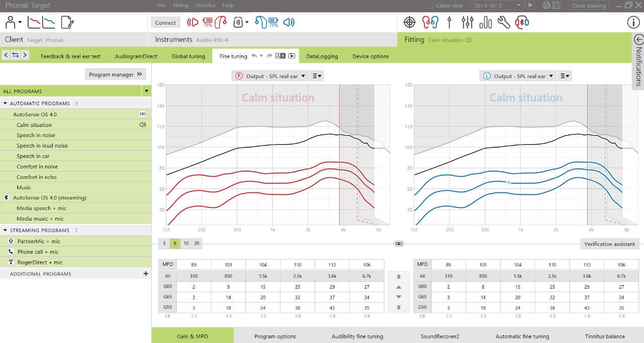Image resolution: width=644 pixels, height=343 pixels.
Task: Toggle the link between left and right MPO tables
Action: point(399,243)
